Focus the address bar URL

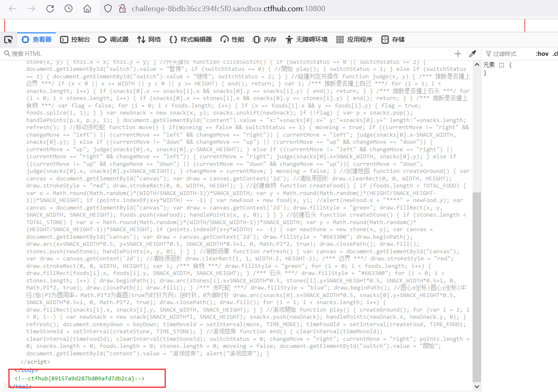coord(228,8)
